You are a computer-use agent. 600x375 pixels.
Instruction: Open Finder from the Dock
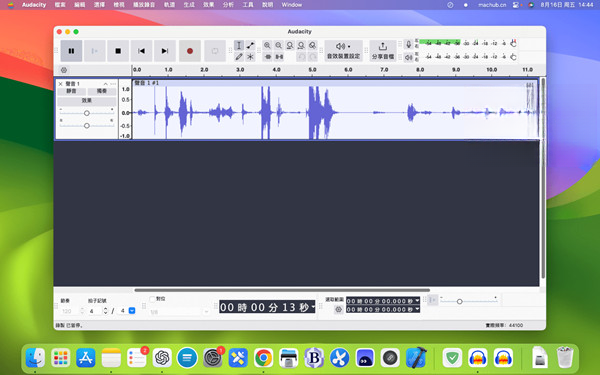coord(35,358)
